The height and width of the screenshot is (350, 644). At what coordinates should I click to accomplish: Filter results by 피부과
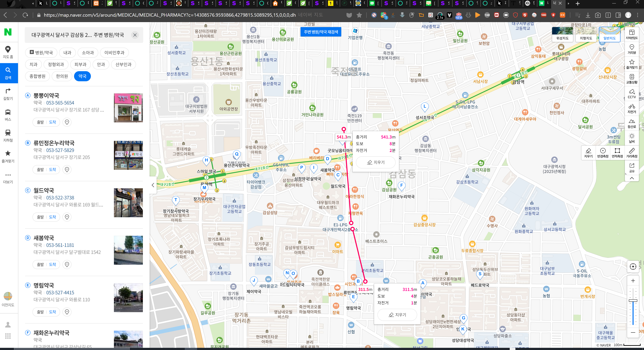[80, 64]
